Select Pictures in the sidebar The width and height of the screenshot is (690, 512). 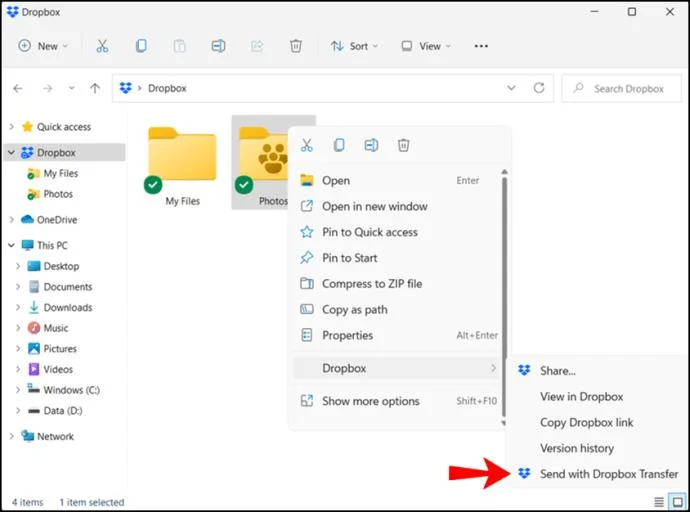click(52, 348)
